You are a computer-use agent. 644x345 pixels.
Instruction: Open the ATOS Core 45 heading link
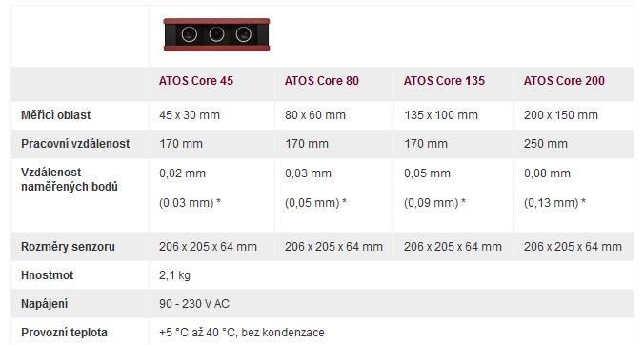pos(196,81)
